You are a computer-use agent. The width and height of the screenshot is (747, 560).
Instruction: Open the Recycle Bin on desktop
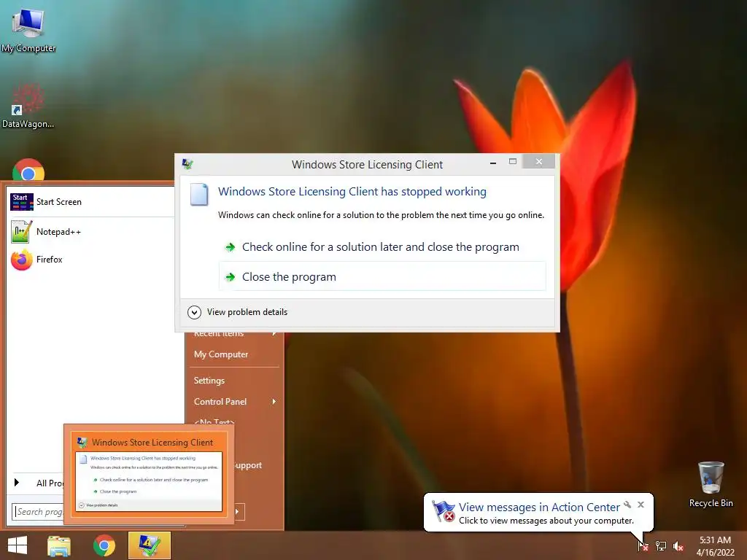[x=711, y=484]
